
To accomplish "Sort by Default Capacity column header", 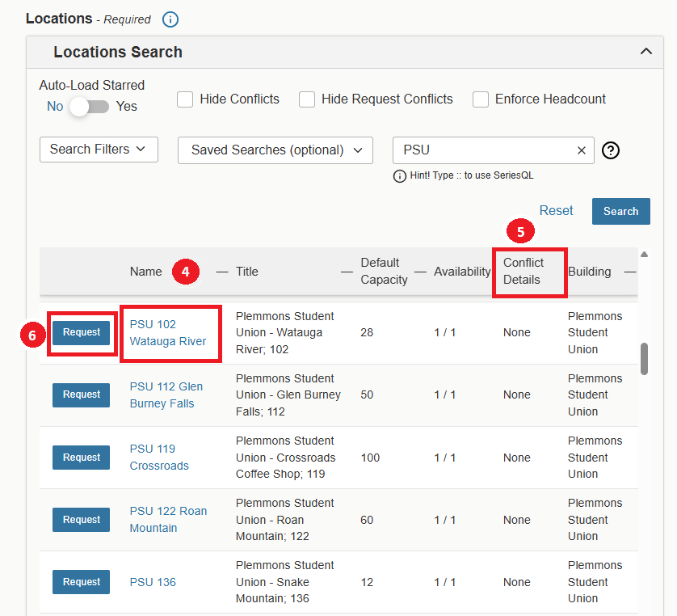I will pyautogui.click(x=384, y=272).
